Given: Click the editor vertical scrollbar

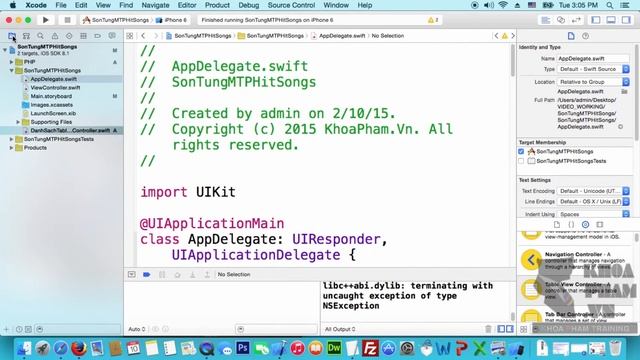Looking at the screenshot, I should click(x=513, y=60).
